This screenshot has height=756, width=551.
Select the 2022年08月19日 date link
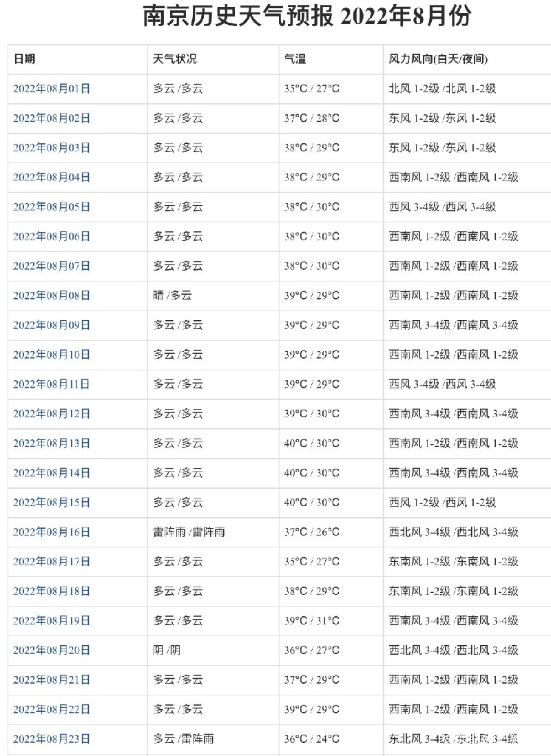tap(52, 620)
